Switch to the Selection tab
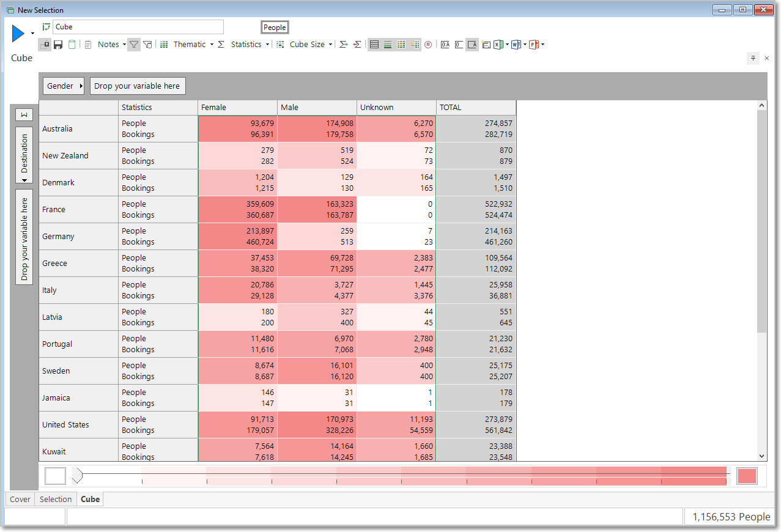Viewport: 781px width, 532px height. pyautogui.click(x=56, y=500)
